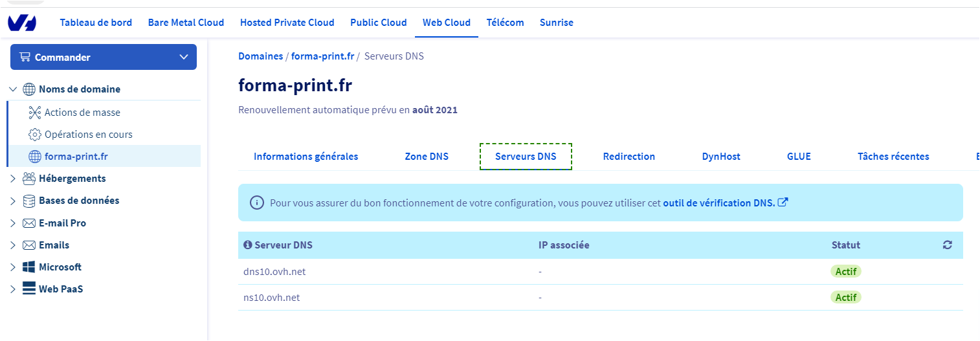Select dns10.ovh.net server row
Image resolution: width=980 pixels, height=341 pixels.
274,272
